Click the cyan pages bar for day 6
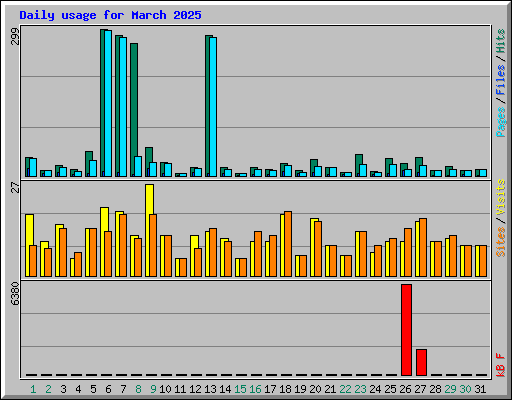 tap(108, 103)
